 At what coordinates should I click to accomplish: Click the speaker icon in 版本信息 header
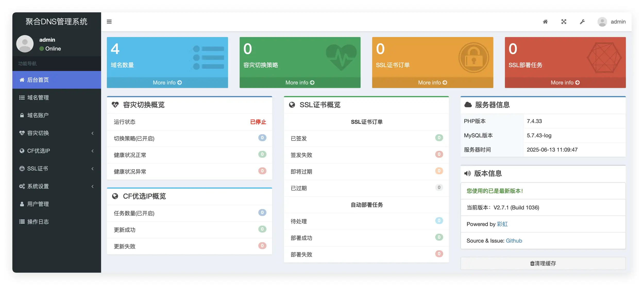(x=467, y=174)
